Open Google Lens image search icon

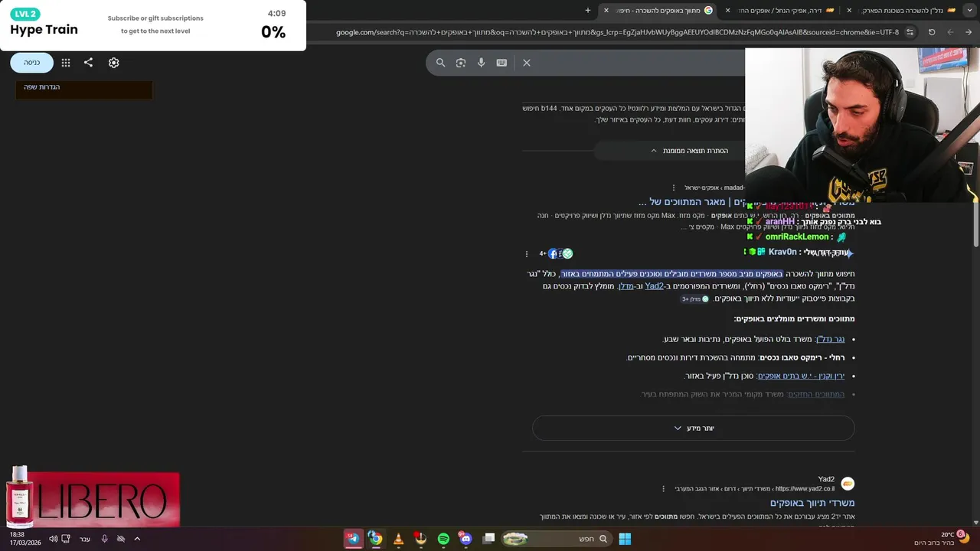point(461,63)
